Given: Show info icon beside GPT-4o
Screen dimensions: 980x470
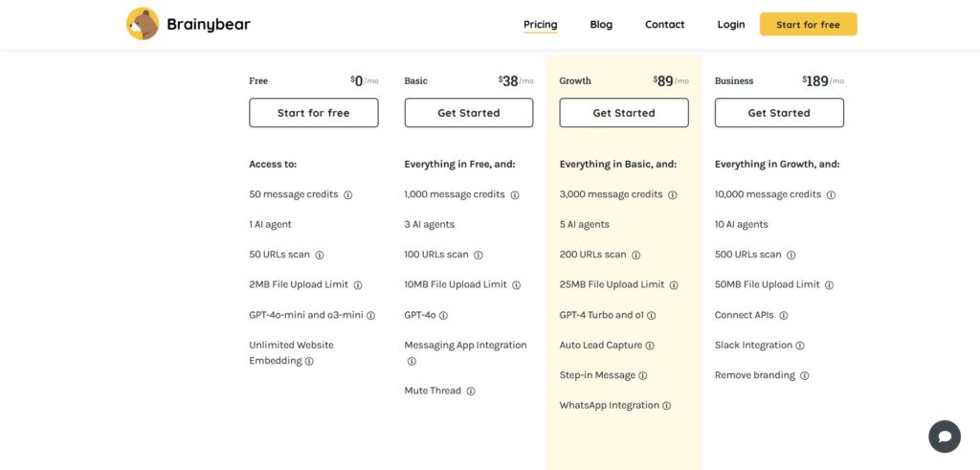Looking at the screenshot, I should (443, 316).
